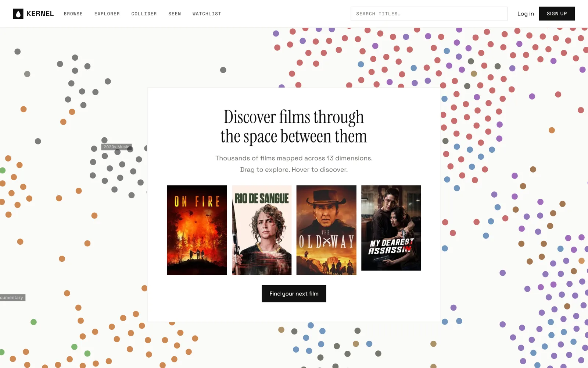Open the Seen list

(x=175, y=14)
